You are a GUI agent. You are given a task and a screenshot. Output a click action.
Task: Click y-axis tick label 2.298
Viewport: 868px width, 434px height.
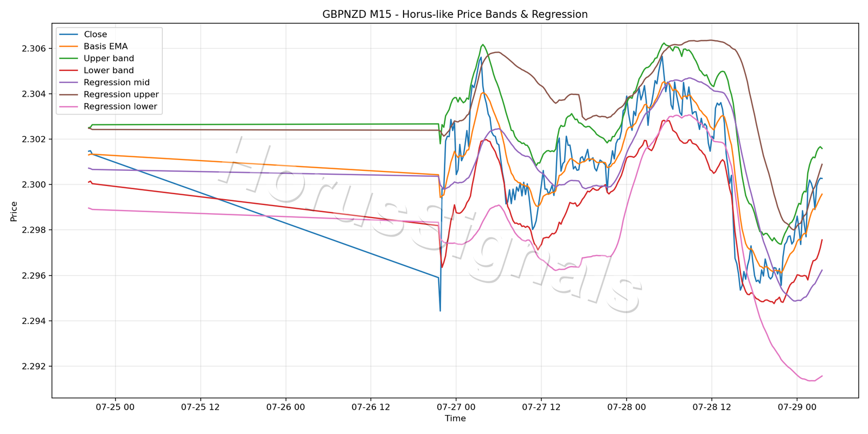click(x=35, y=230)
